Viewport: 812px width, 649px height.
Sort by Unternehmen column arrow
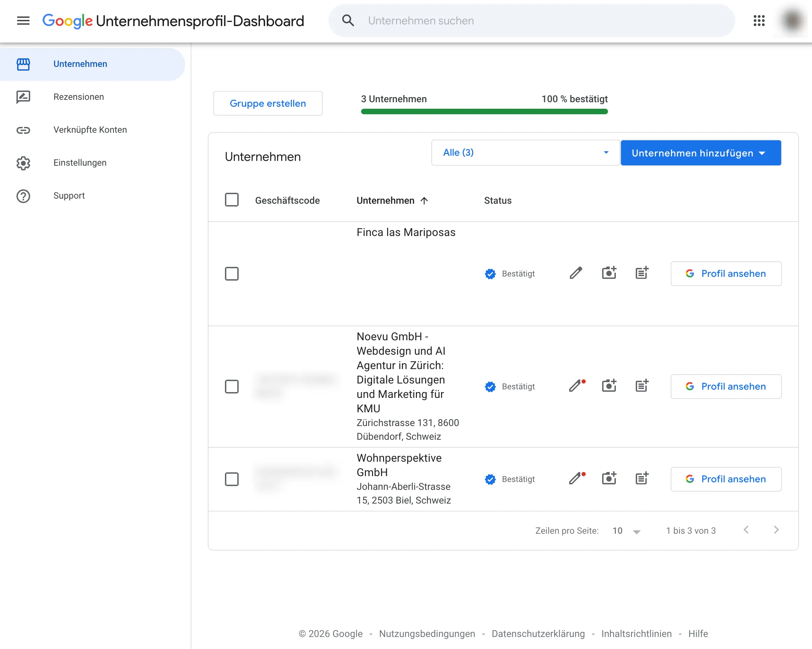(x=424, y=201)
